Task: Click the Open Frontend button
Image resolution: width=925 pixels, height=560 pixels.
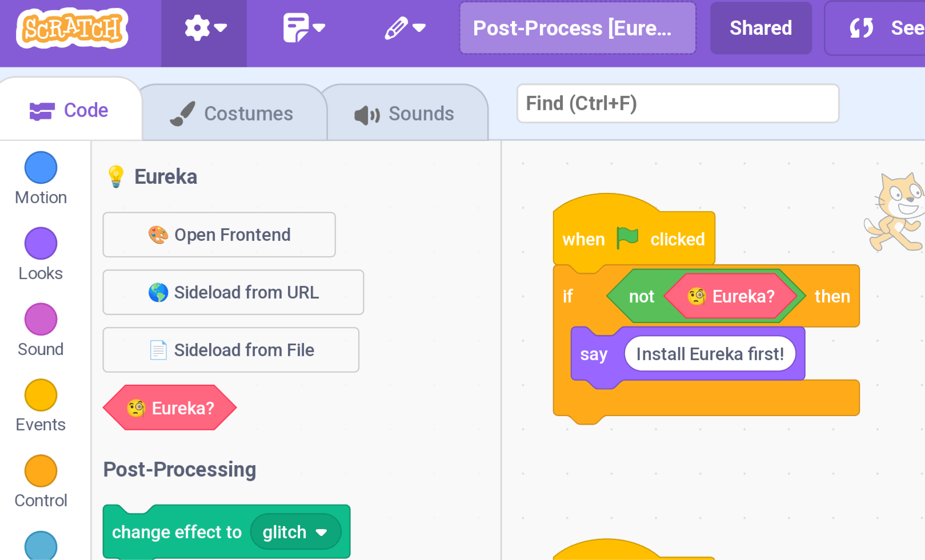Action: 219,235
